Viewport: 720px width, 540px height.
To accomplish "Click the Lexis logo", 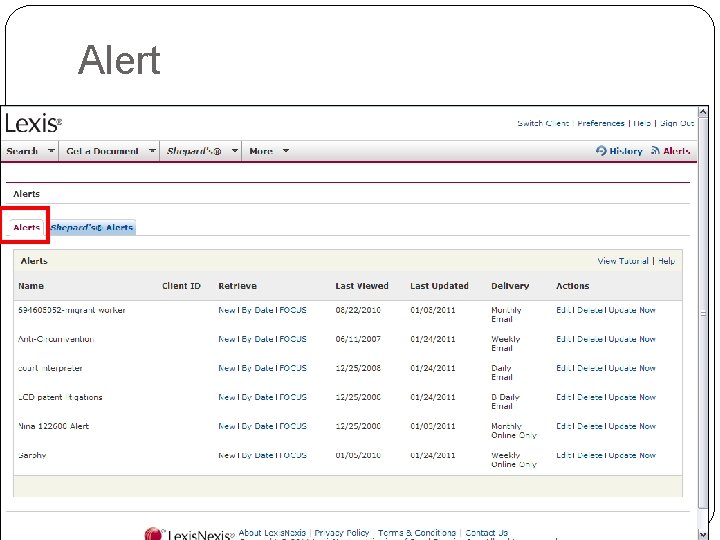I will pos(33,123).
